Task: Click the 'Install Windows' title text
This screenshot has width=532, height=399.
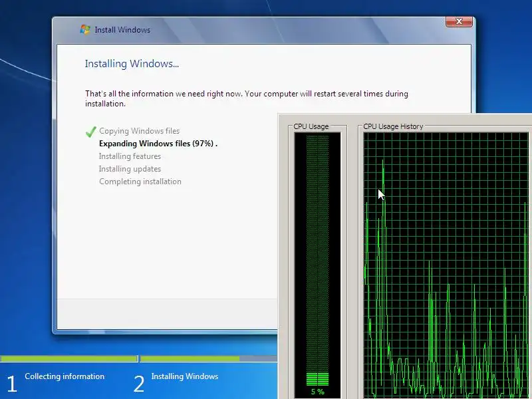Action: (122, 30)
